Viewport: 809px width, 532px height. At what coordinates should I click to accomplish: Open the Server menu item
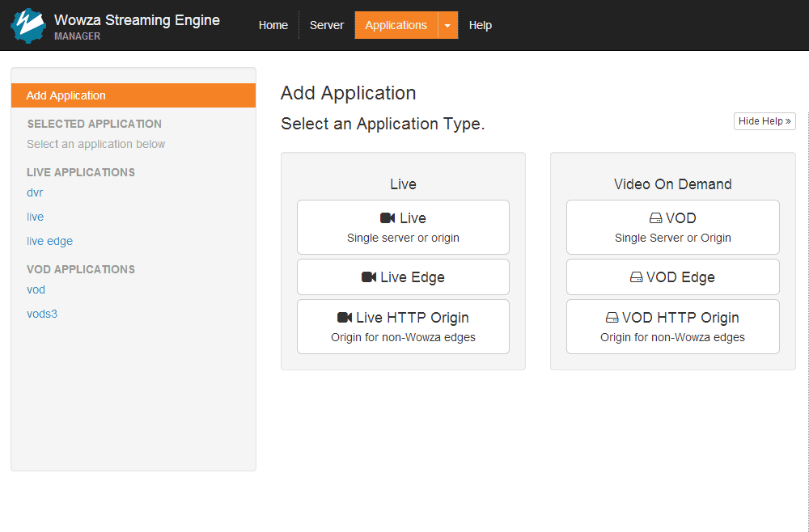tap(327, 25)
